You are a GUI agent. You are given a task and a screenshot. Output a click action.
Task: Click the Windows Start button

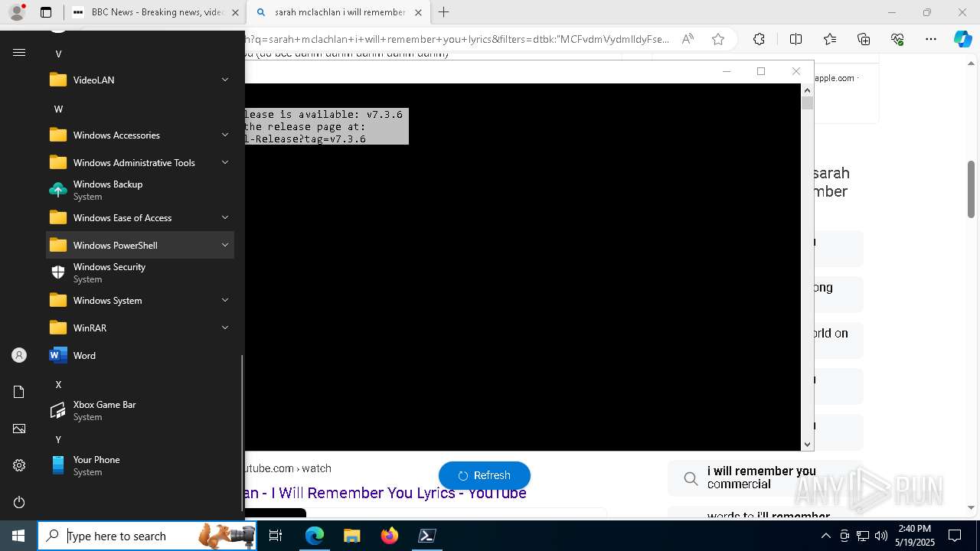point(18,536)
